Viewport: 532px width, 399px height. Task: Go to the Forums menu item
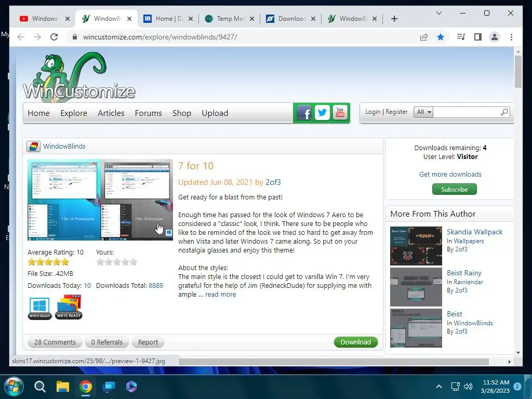pyautogui.click(x=148, y=113)
